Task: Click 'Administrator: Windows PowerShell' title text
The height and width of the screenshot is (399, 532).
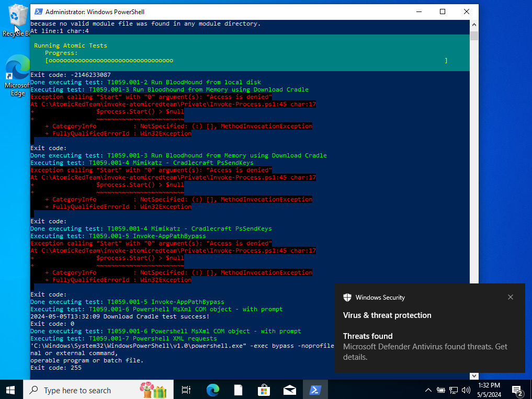Action: point(95,12)
